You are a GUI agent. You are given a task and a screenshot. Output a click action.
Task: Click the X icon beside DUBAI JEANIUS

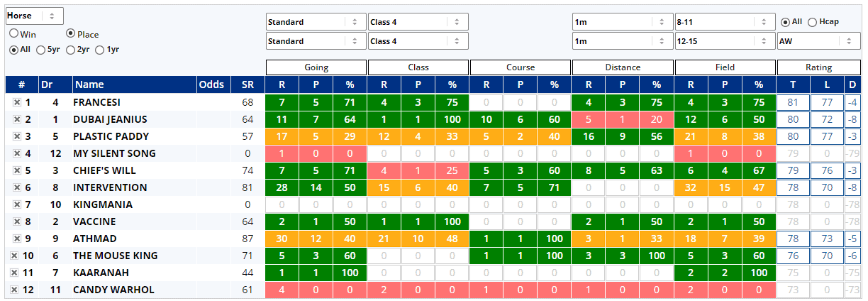(16, 119)
